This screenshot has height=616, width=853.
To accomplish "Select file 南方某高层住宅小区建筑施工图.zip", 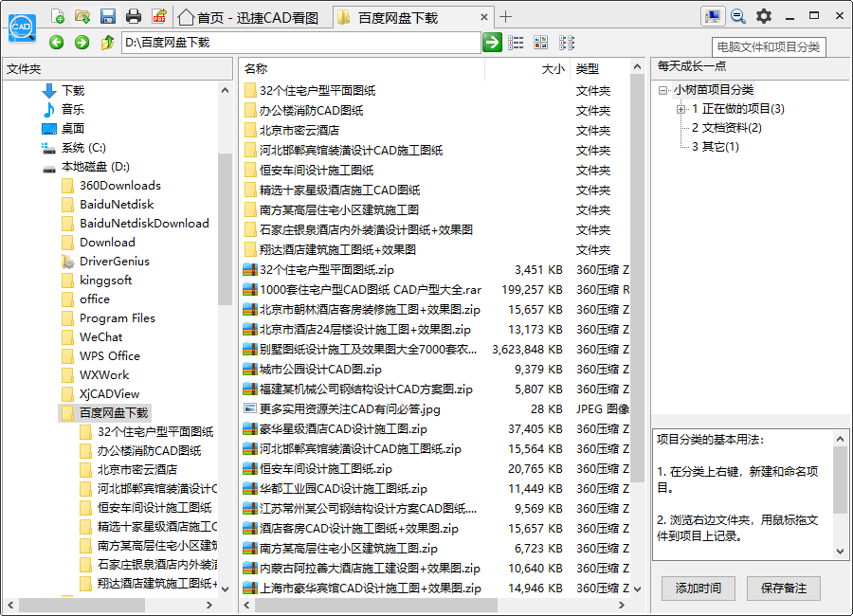I will point(348,549).
